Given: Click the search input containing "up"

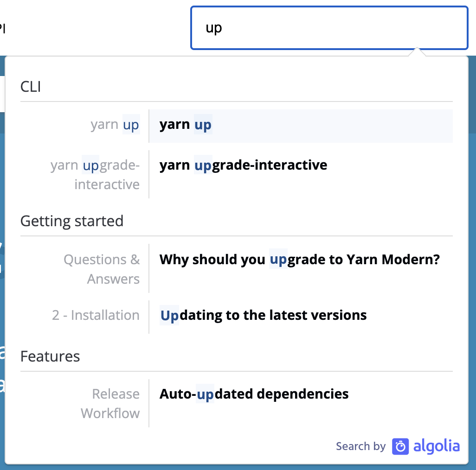Looking at the screenshot, I should click(x=329, y=28).
